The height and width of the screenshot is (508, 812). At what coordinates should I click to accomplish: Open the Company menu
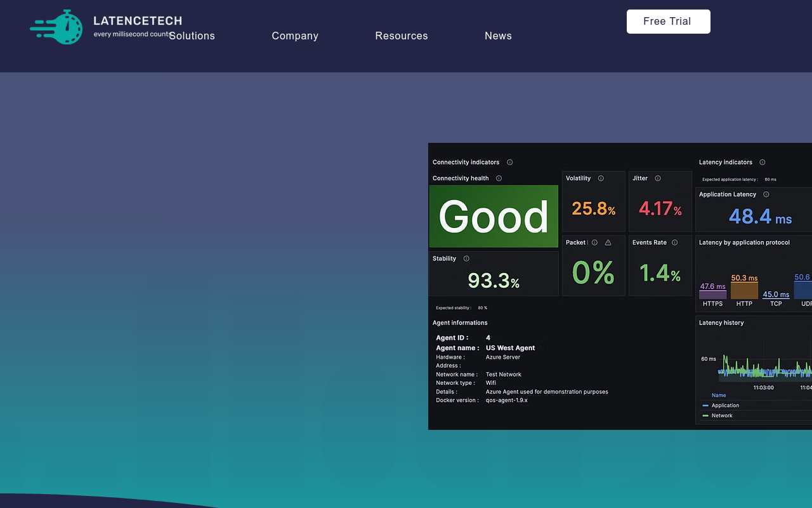295,36
